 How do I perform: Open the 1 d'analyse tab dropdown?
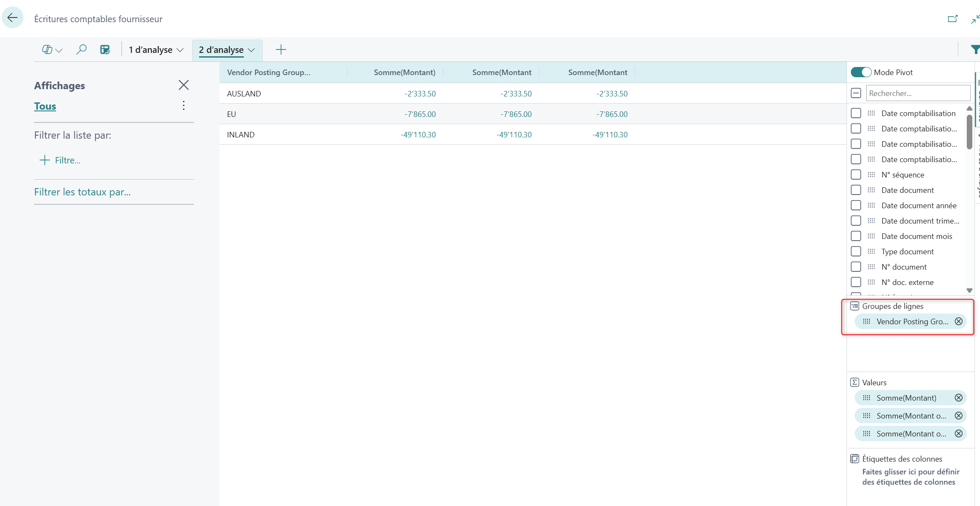tap(180, 50)
